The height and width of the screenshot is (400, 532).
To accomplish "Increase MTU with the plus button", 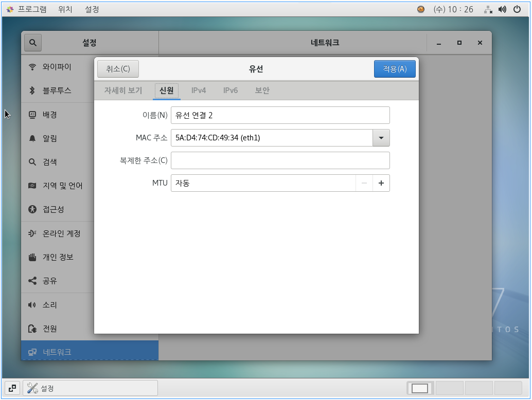I will coord(381,183).
